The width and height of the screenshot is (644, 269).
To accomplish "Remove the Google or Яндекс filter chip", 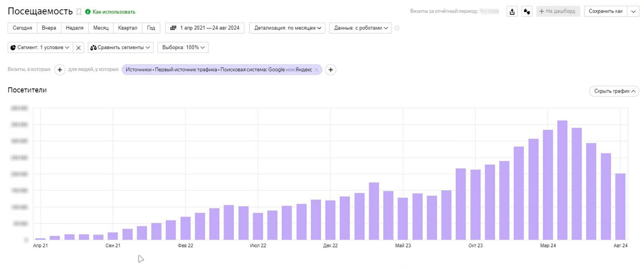I will [x=316, y=70].
